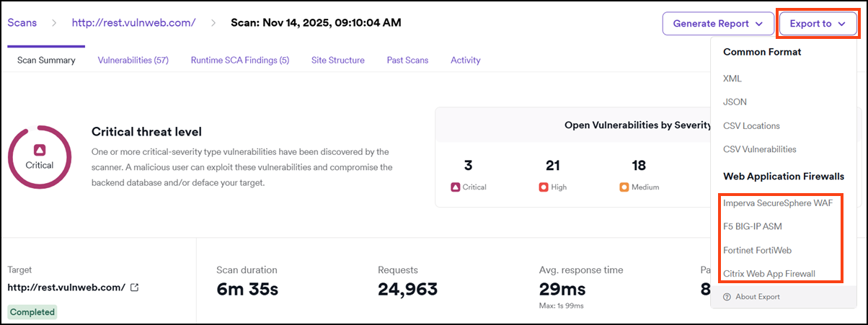
Task: Click the Medium severity icon
Action: (x=624, y=187)
